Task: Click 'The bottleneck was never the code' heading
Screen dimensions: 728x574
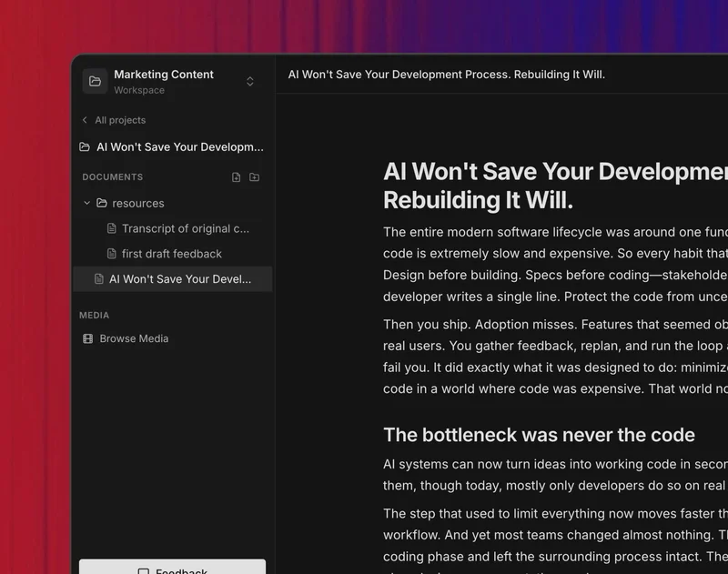Action: tap(539, 435)
